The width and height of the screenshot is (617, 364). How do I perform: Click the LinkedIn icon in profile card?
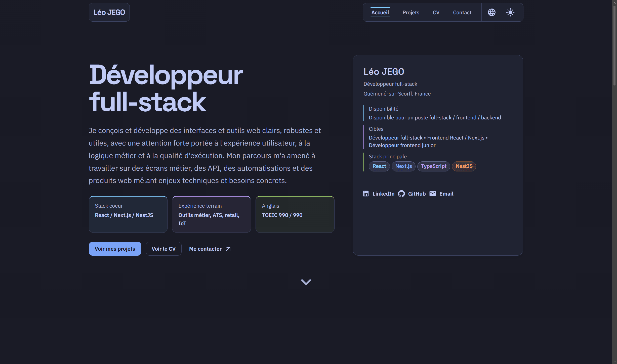pos(366,194)
